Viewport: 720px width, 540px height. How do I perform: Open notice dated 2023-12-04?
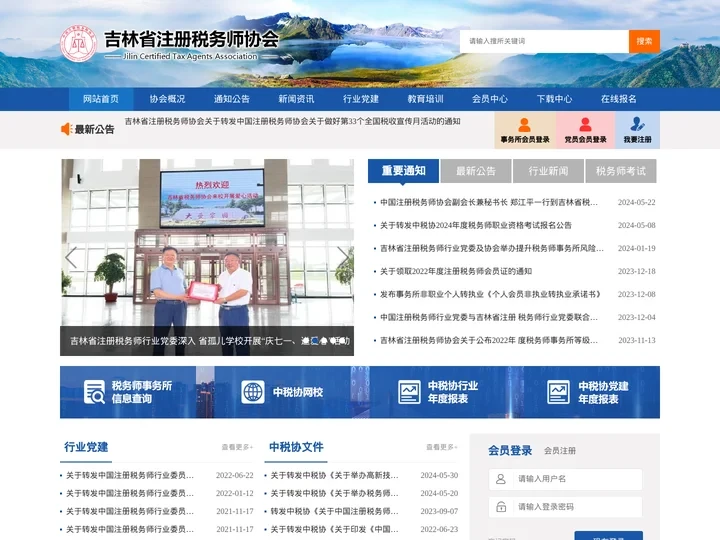(489, 317)
